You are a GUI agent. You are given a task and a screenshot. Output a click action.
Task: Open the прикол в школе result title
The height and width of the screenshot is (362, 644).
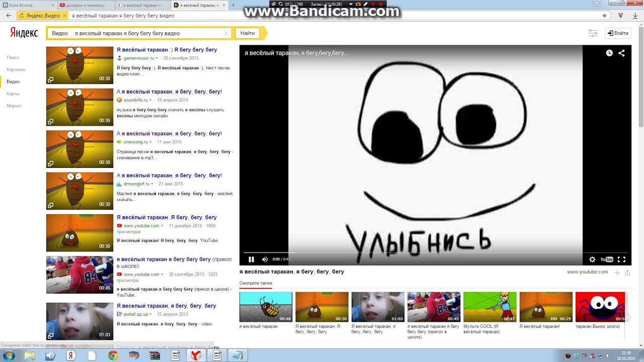(x=174, y=262)
